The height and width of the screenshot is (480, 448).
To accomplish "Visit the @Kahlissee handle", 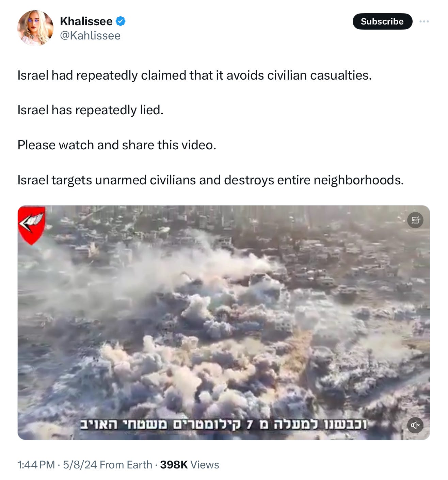I will click(90, 36).
